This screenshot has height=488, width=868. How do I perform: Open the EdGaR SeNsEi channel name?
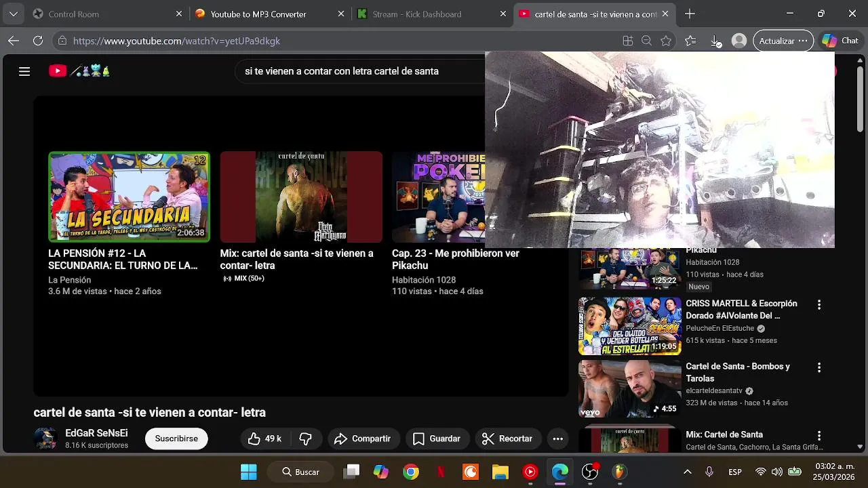point(96,433)
